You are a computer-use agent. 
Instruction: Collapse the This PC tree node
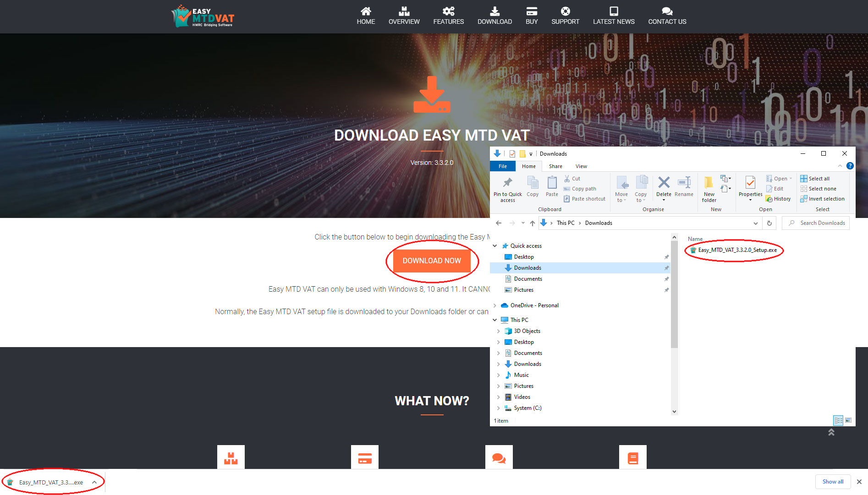495,320
